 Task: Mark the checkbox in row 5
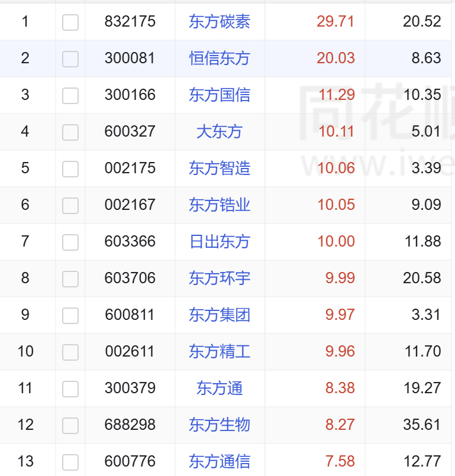[x=70, y=169]
